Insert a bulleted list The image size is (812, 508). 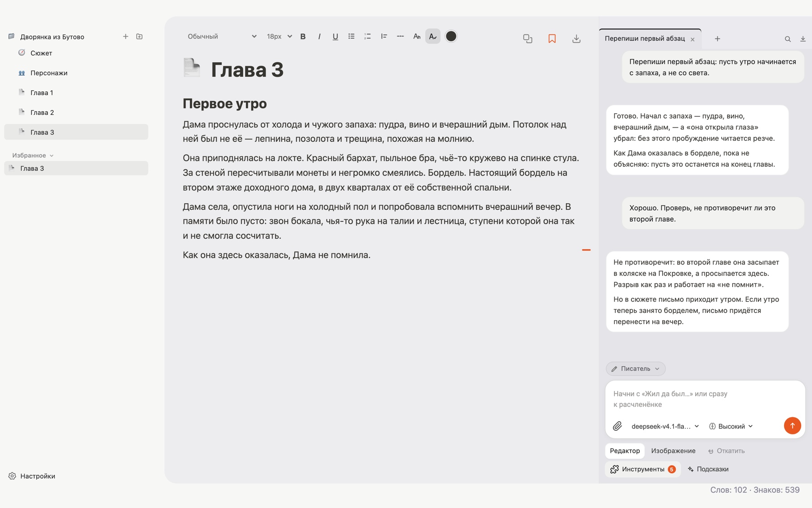click(351, 37)
